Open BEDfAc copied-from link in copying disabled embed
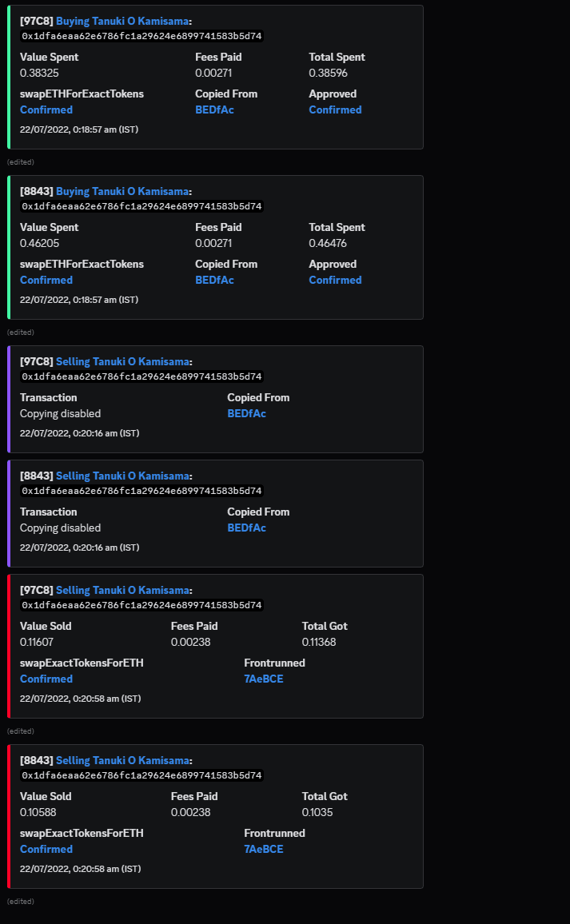The height and width of the screenshot is (924, 570). click(x=246, y=413)
